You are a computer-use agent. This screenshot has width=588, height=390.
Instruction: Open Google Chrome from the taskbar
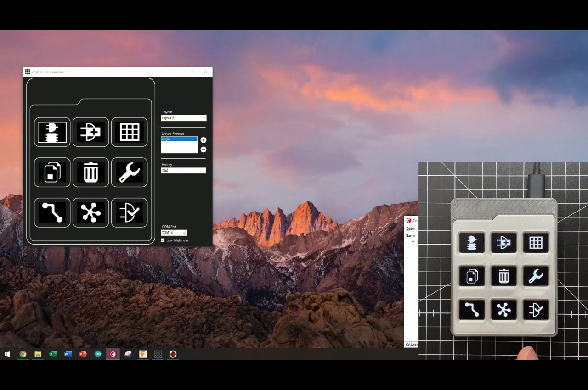[x=23, y=354]
